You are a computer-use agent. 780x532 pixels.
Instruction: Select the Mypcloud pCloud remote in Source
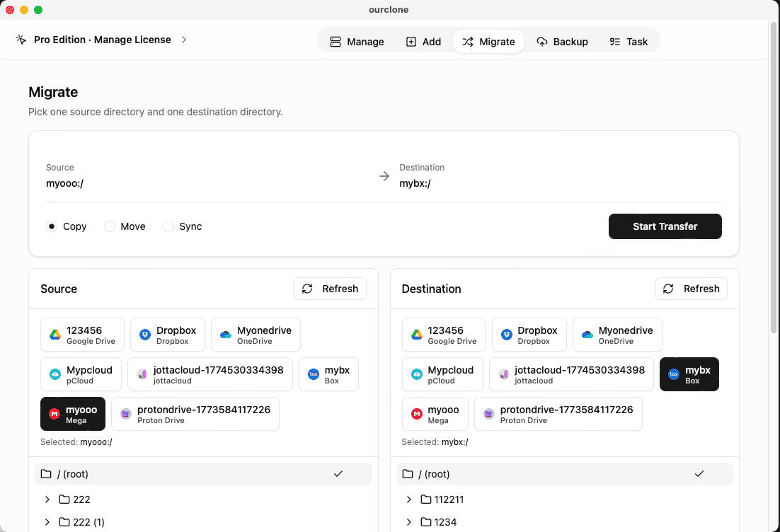80,374
